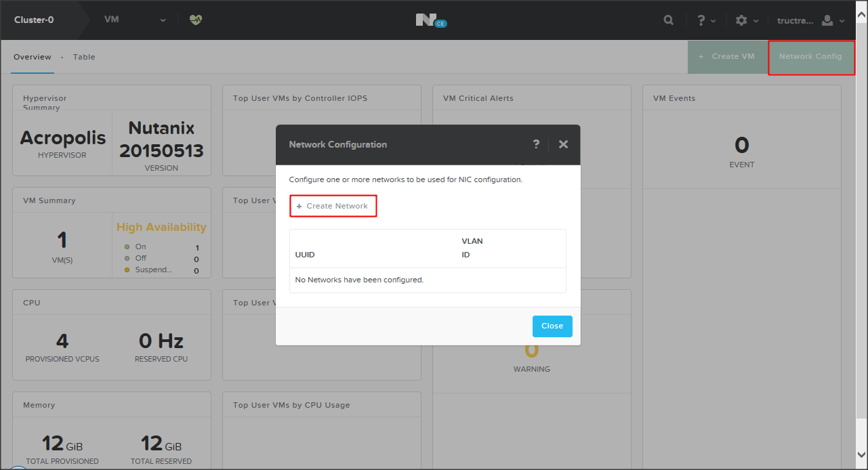Open Network Config from top right
The width and height of the screenshot is (868, 470).
(810, 57)
